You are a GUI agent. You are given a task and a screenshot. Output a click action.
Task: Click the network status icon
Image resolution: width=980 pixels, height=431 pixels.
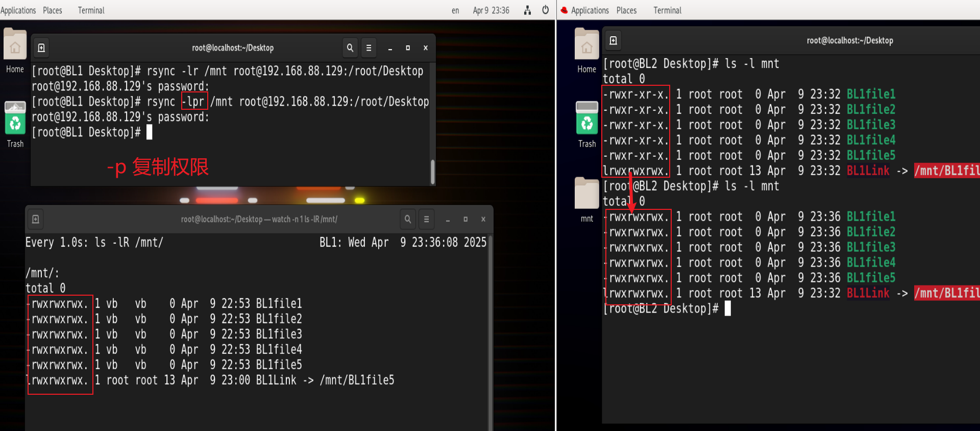click(x=527, y=10)
